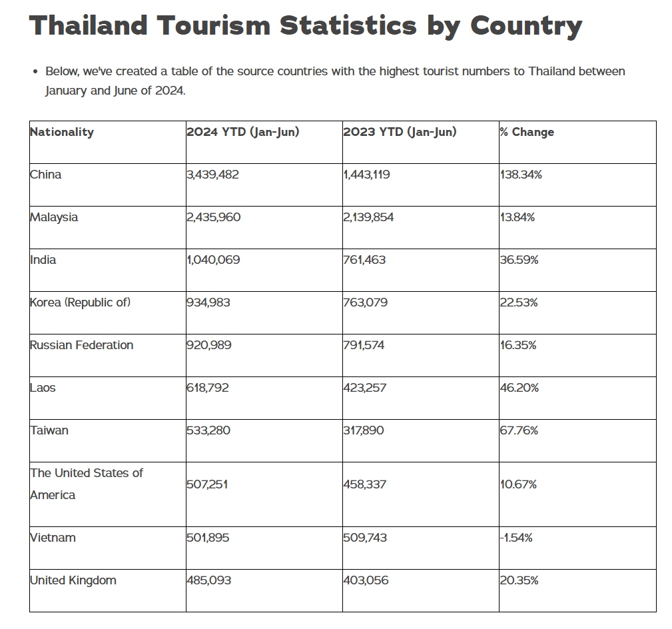
Task: Click Malaysia in the Nationality column
Action: [x=54, y=217]
